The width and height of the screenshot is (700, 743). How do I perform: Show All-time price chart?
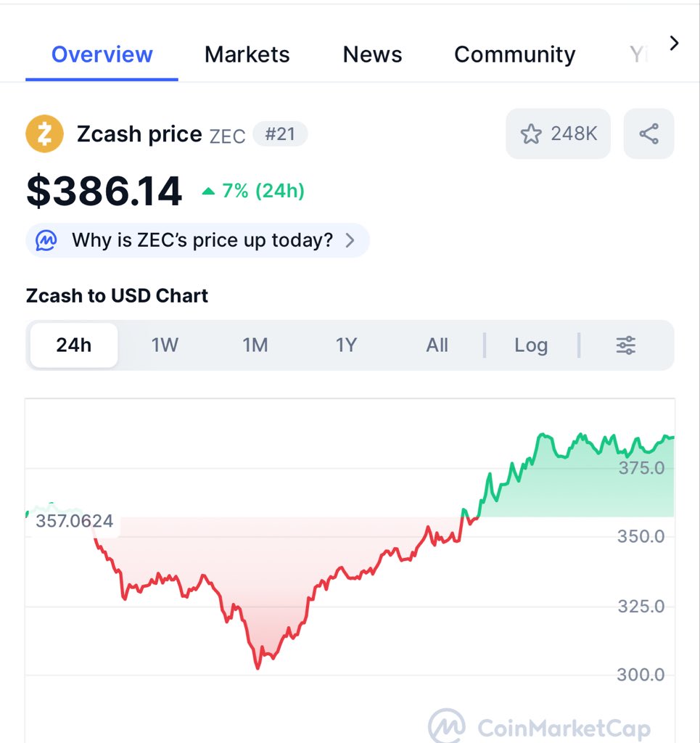tap(437, 345)
